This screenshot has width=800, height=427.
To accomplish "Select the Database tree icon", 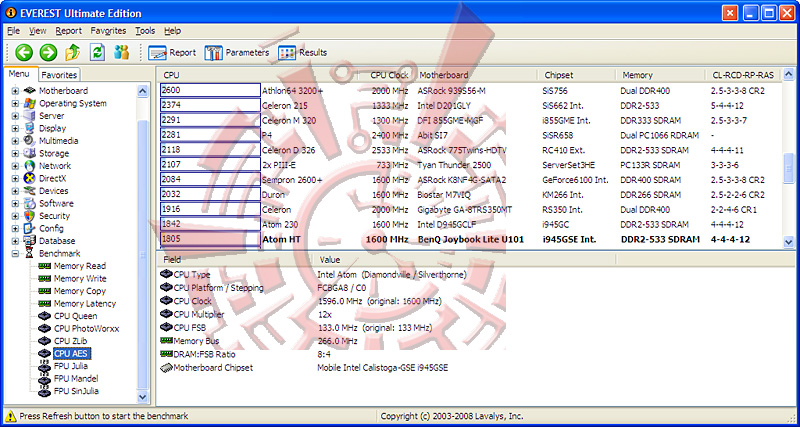I will (30, 241).
